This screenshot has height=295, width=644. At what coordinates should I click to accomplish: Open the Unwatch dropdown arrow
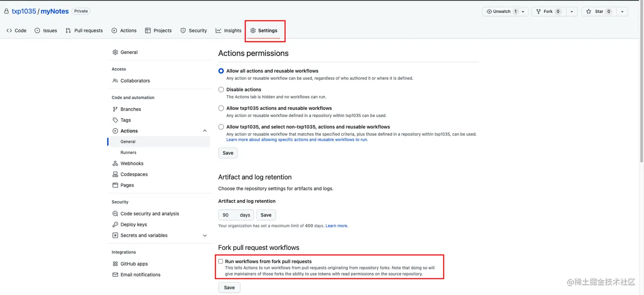pos(523,11)
